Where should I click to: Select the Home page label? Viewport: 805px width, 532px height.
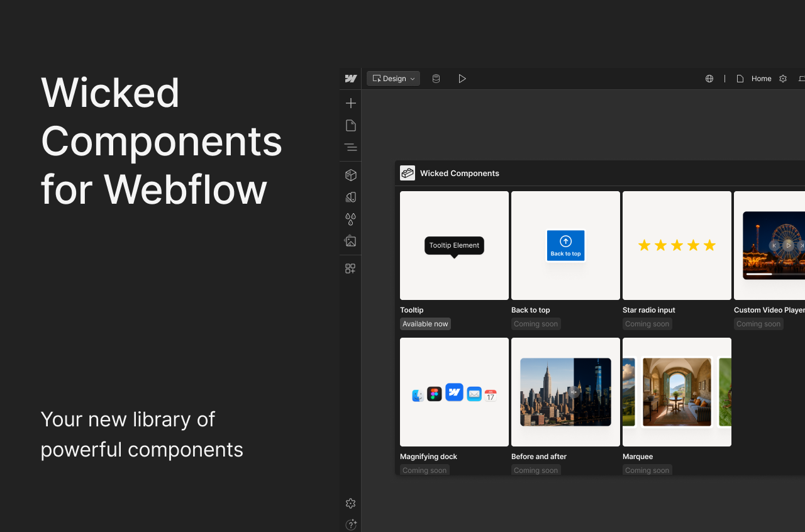tap(761, 79)
